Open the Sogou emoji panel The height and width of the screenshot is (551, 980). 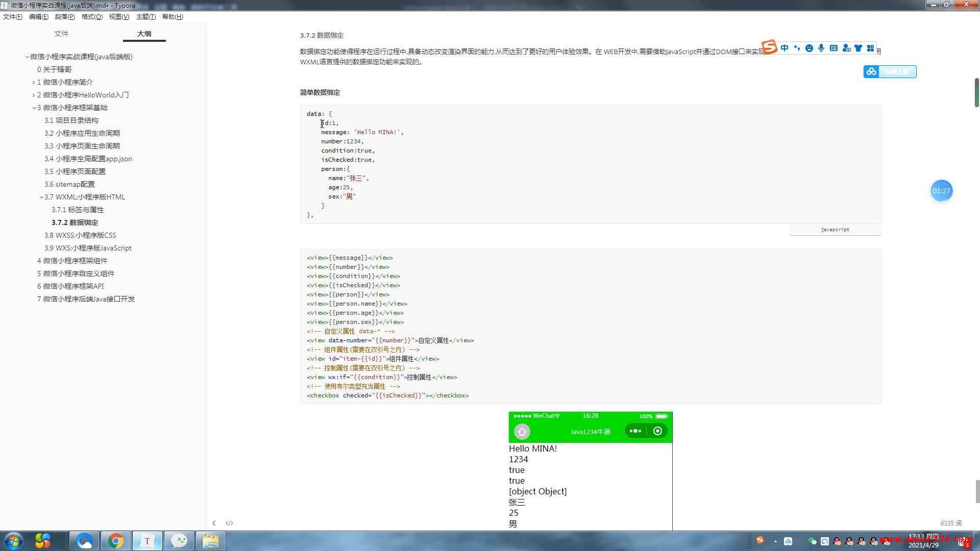[809, 48]
